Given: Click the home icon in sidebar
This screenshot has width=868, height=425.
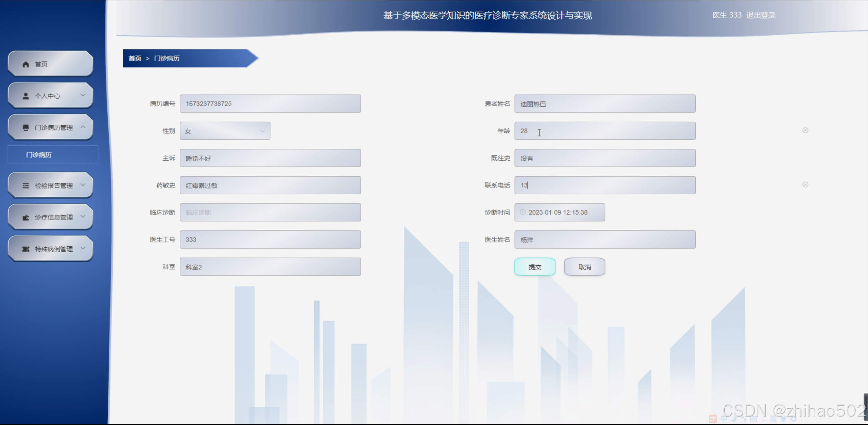Looking at the screenshot, I should click(x=26, y=64).
